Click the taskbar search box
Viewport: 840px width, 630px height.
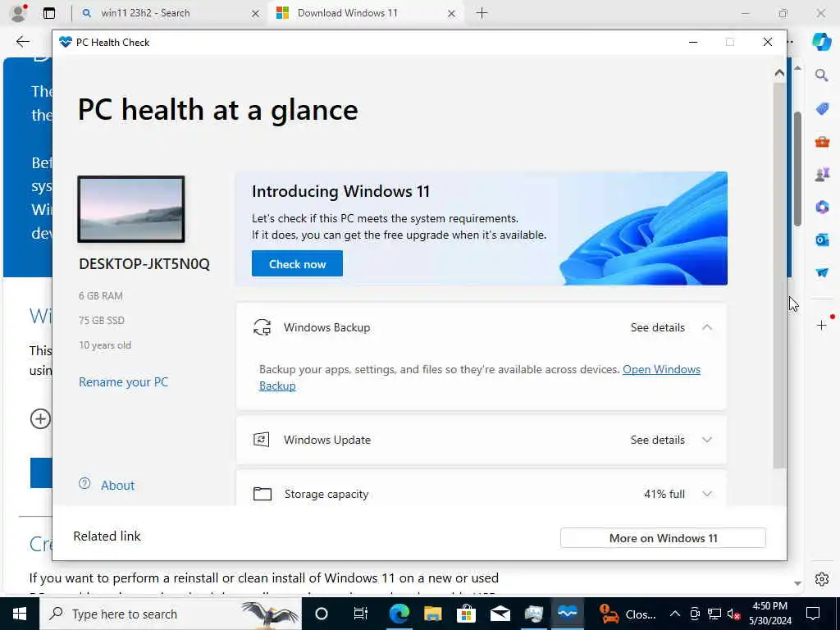(171, 614)
